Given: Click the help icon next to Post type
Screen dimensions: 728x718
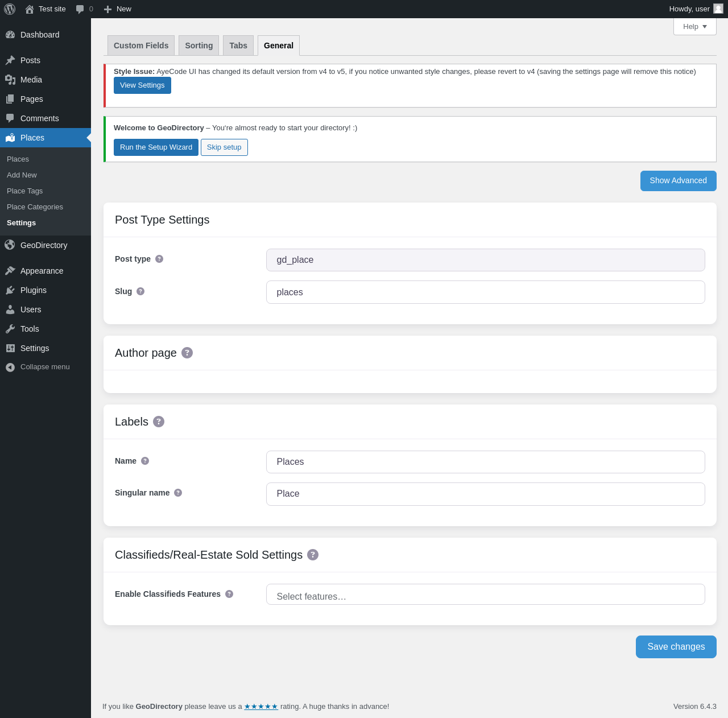Looking at the screenshot, I should click(159, 259).
